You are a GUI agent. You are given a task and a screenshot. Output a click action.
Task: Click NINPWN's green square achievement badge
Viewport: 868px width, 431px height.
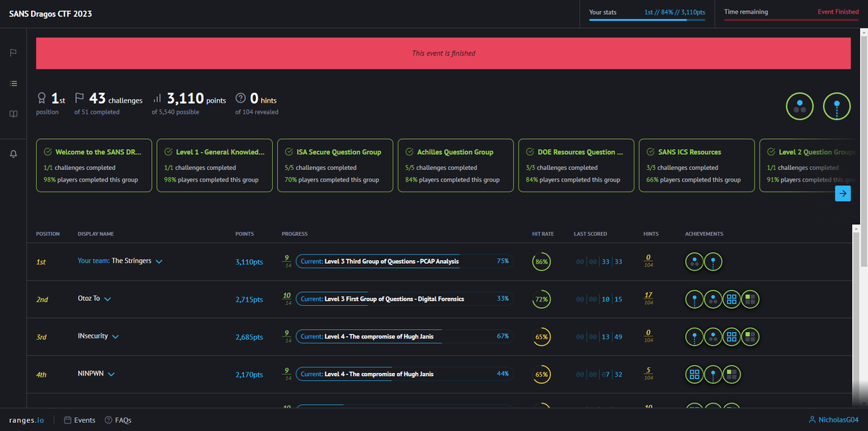[x=732, y=374]
